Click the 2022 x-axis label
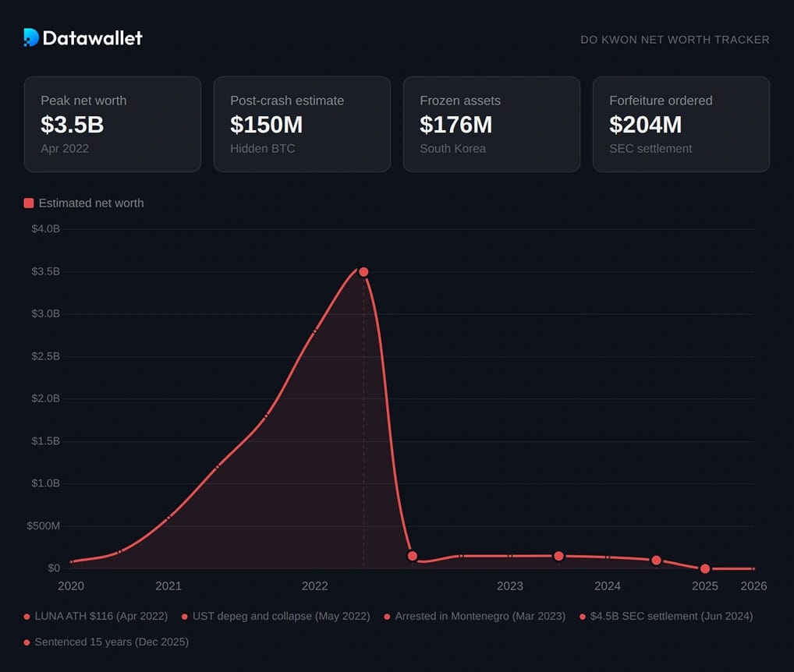Viewport: 794px width, 672px height. tap(314, 586)
